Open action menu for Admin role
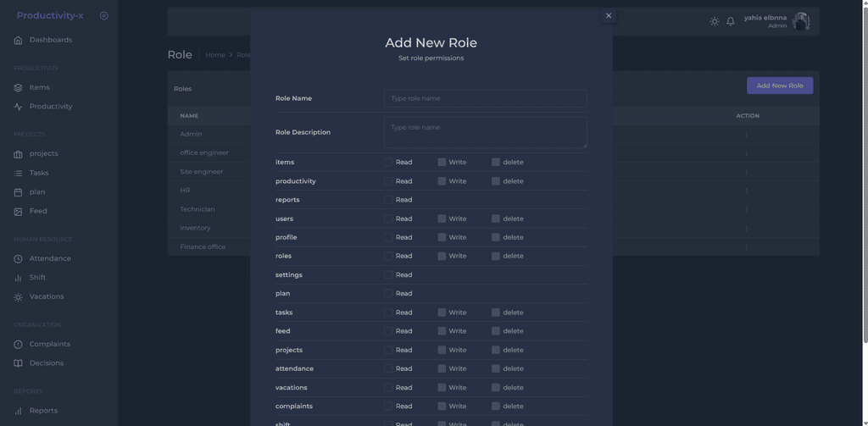This screenshot has height=426, width=868. tap(746, 135)
